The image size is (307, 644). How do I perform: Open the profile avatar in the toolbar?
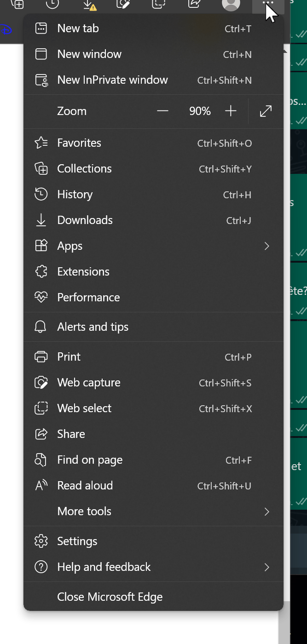click(231, 4)
